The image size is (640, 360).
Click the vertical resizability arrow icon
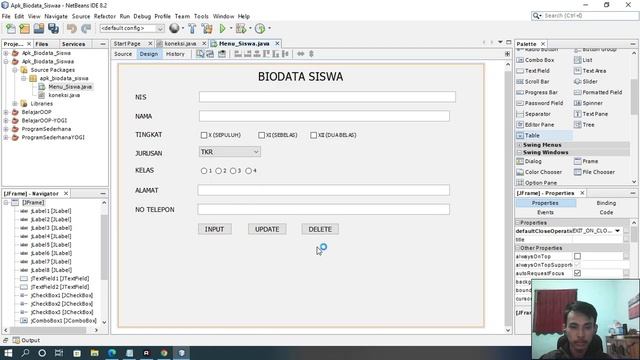click(x=311, y=54)
